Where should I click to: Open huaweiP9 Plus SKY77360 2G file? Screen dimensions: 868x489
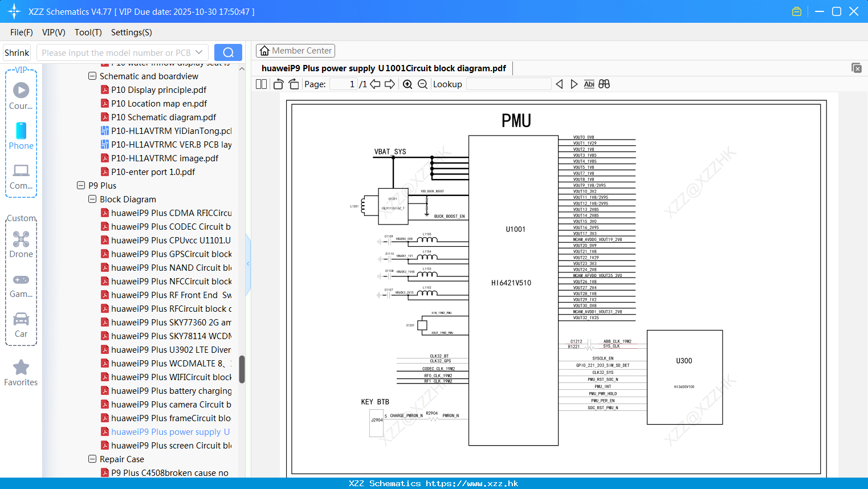click(166, 322)
